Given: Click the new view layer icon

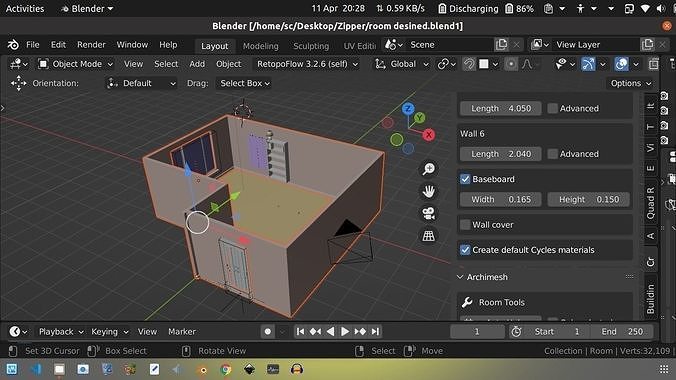Looking at the screenshot, I should click(648, 44).
